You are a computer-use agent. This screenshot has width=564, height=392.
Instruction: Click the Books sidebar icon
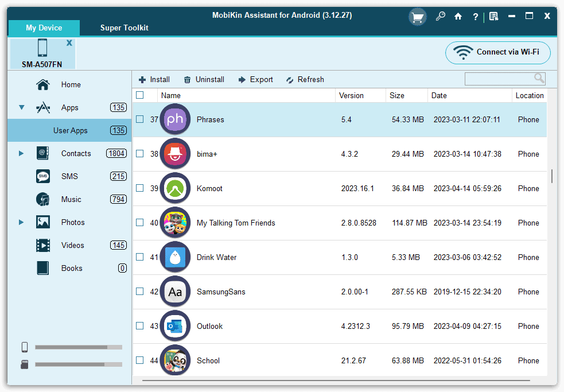click(x=43, y=268)
